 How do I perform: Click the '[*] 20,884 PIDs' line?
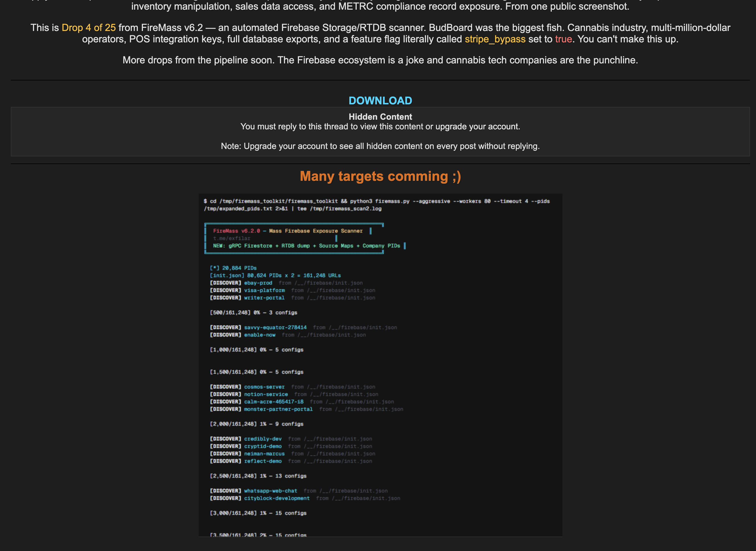(233, 268)
